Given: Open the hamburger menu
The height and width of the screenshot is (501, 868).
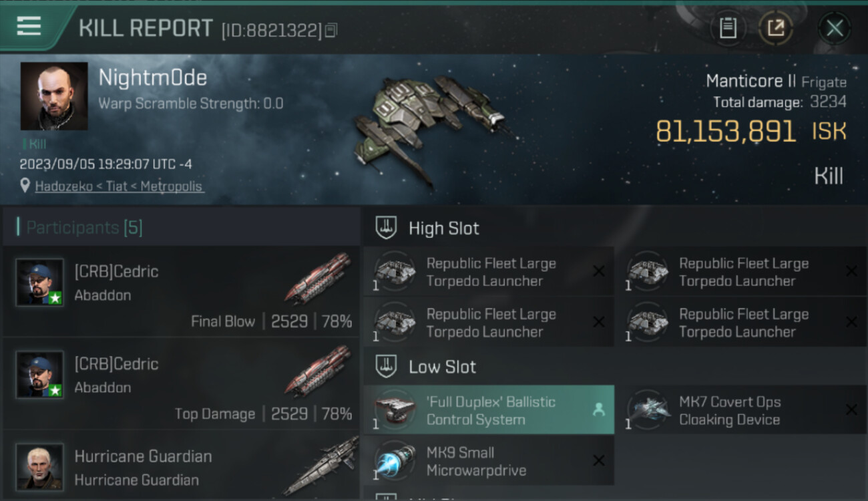Looking at the screenshot, I should (29, 27).
